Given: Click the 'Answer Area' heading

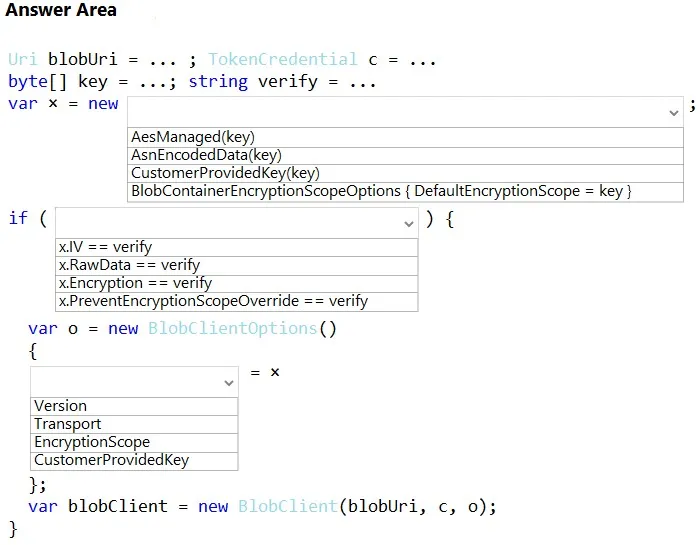Looking at the screenshot, I should click(x=61, y=10).
